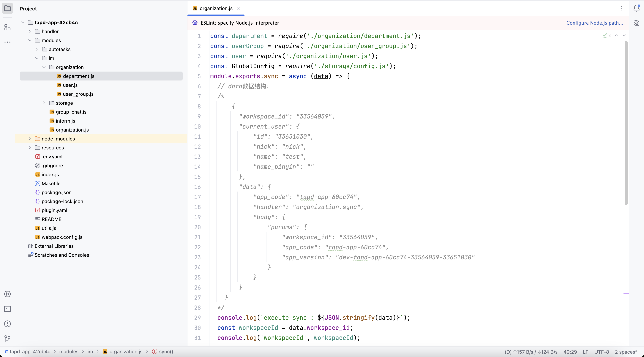Click the project module icon in breadcrumbs

pos(7,351)
